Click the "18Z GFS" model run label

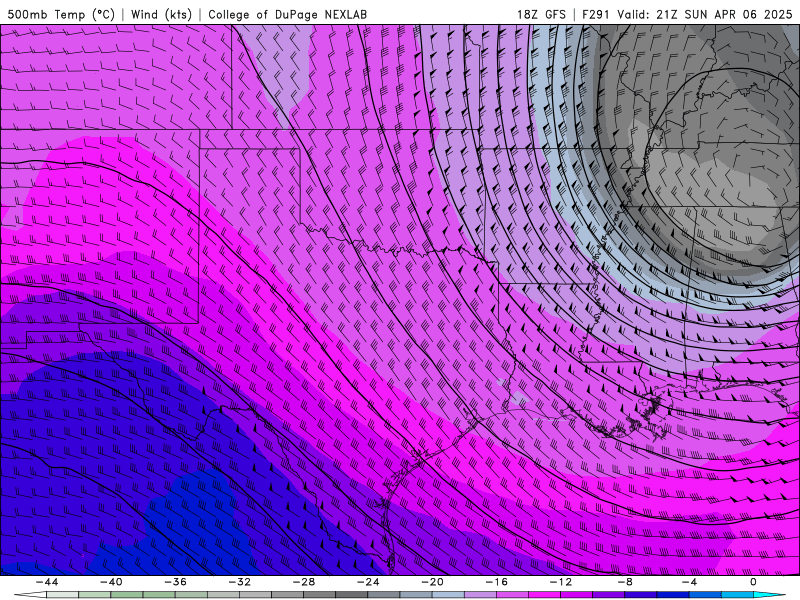click(541, 14)
